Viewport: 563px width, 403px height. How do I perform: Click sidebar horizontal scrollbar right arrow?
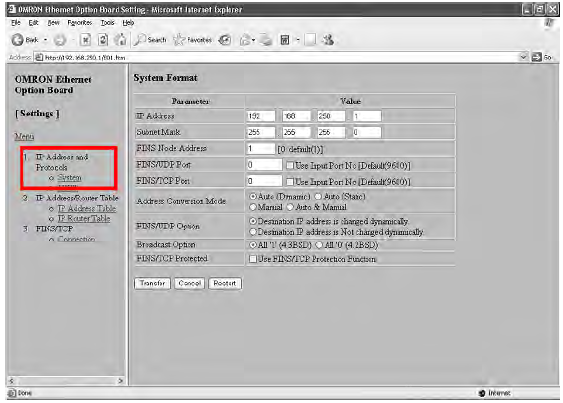pos(121,381)
